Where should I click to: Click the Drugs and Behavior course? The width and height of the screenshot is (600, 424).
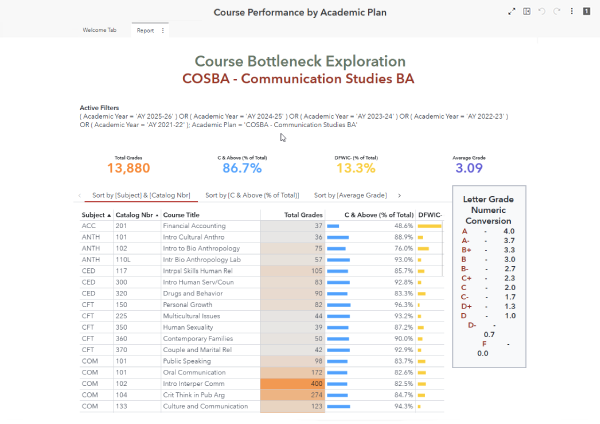193,294
